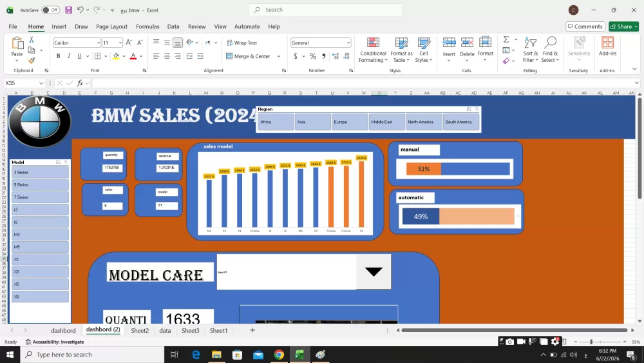Open the Borders dropdown arrow

click(x=106, y=56)
